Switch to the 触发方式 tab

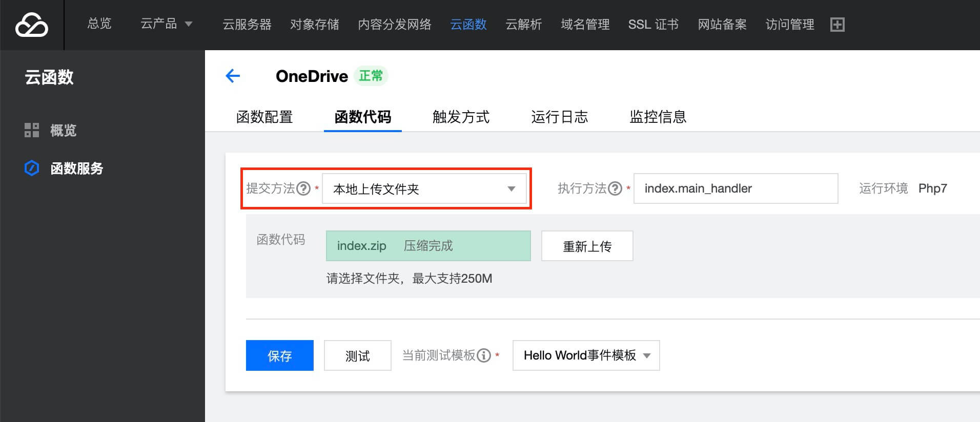461,117
